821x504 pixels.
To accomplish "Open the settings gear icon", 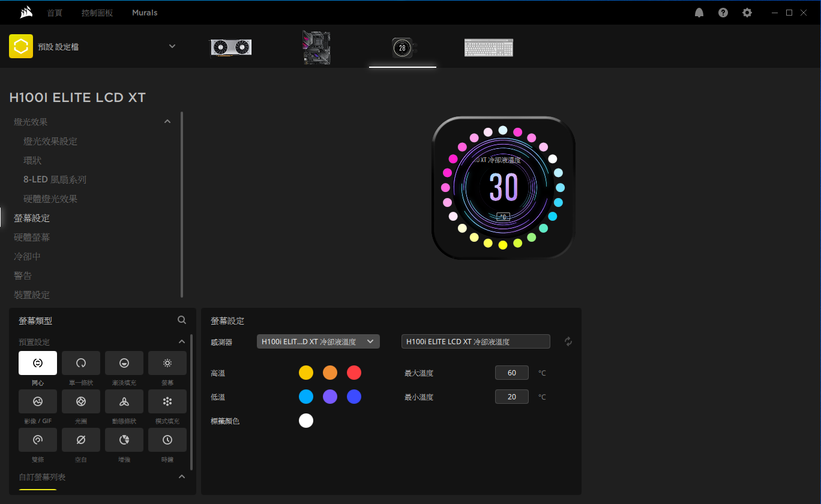I will tap(747, 13).
